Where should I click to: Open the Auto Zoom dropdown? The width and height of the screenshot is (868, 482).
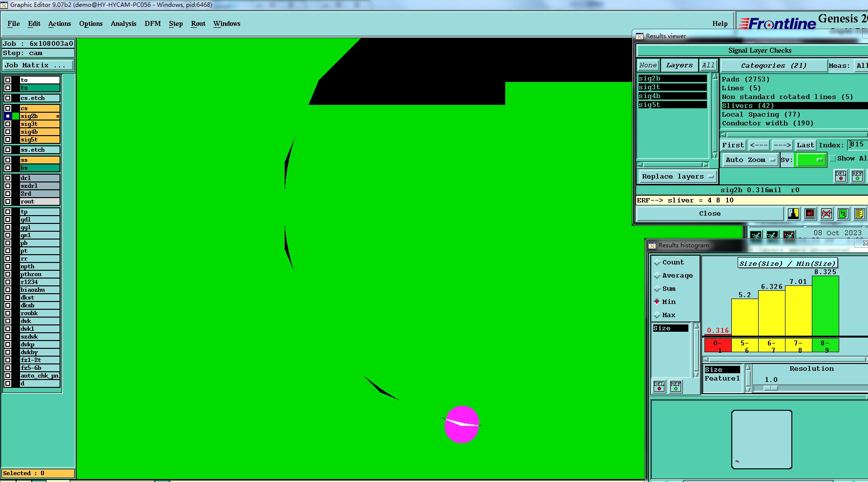coord(750,160)
